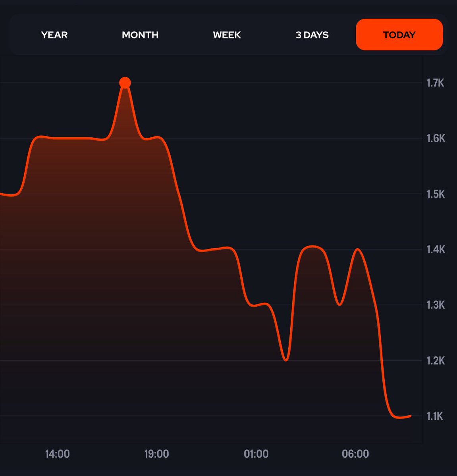This screenshot has width=457, height=476.
Task: Click the orange peak data point marker
Action: pos(125,83)
